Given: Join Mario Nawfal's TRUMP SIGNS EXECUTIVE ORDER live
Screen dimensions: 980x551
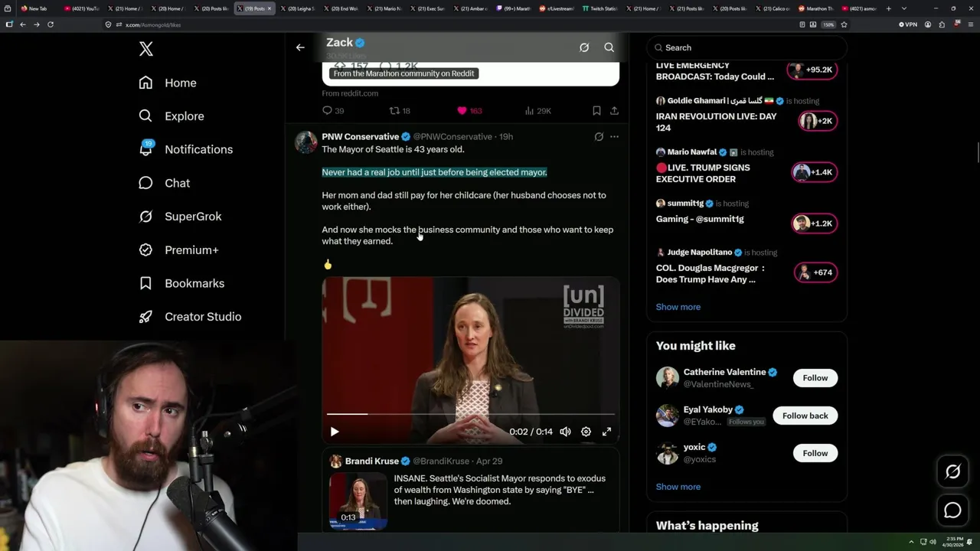Looking at the screenshot, I should point(814,172).
